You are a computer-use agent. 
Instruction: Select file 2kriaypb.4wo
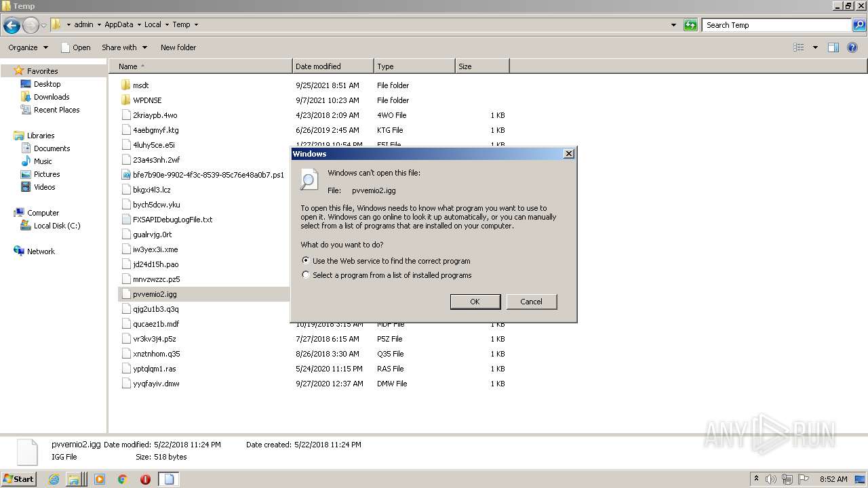pyautogui.click(x=155, y=115)
